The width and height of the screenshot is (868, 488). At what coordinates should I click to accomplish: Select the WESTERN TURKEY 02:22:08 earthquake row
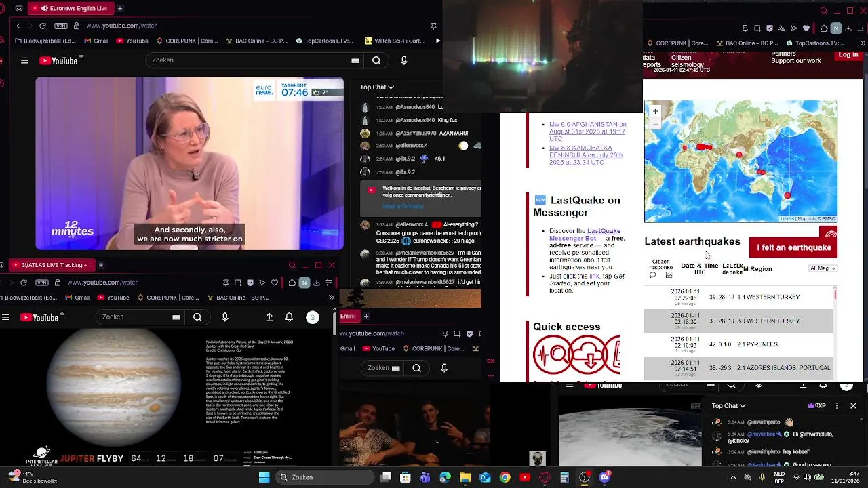click(738, 297)
